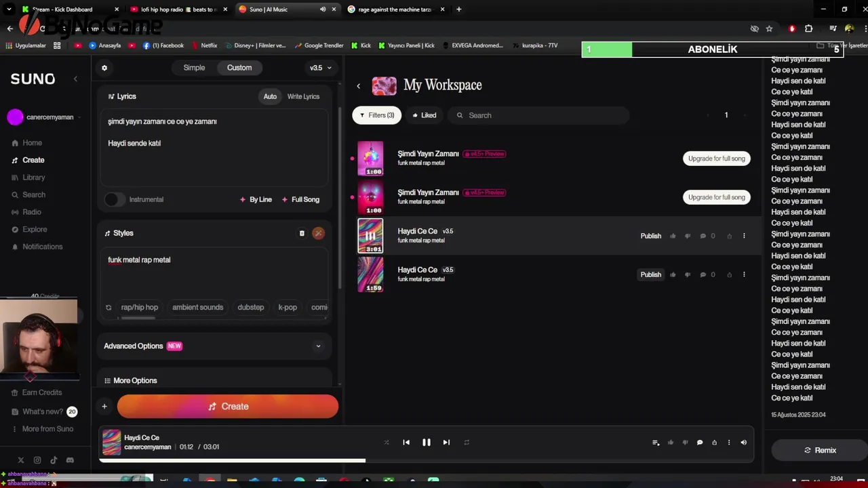Open the v3.5 model version dropdown
This screenshot has width=868, height=488.
point(321,68)
